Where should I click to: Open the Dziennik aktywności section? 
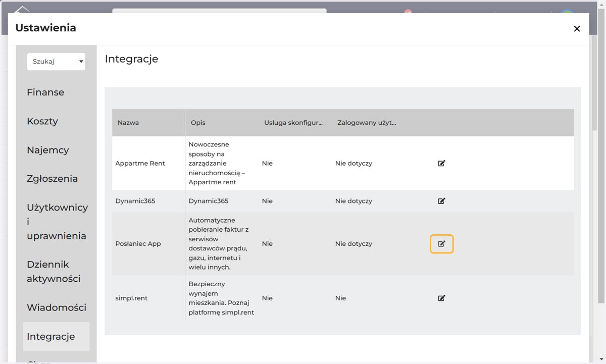point(54,272)
